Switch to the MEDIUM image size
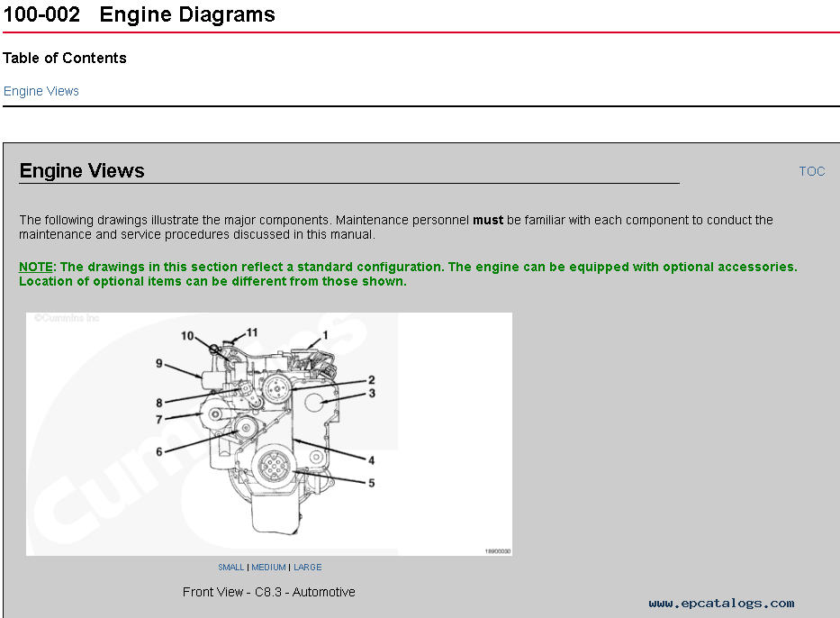The image size is (840, 618). coord(268,567)
